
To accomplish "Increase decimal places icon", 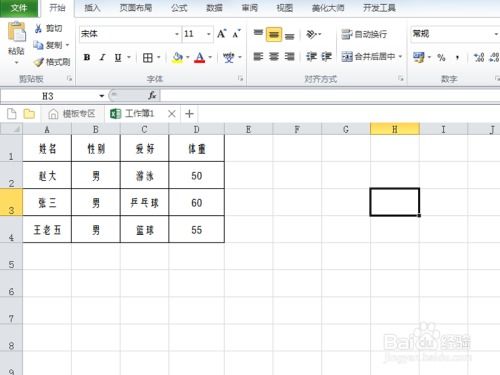I will [x=479, y=57].
